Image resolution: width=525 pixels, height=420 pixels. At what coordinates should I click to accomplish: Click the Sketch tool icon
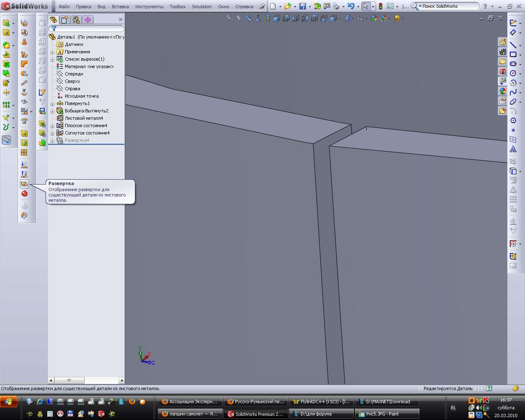(x=513, y=23)
